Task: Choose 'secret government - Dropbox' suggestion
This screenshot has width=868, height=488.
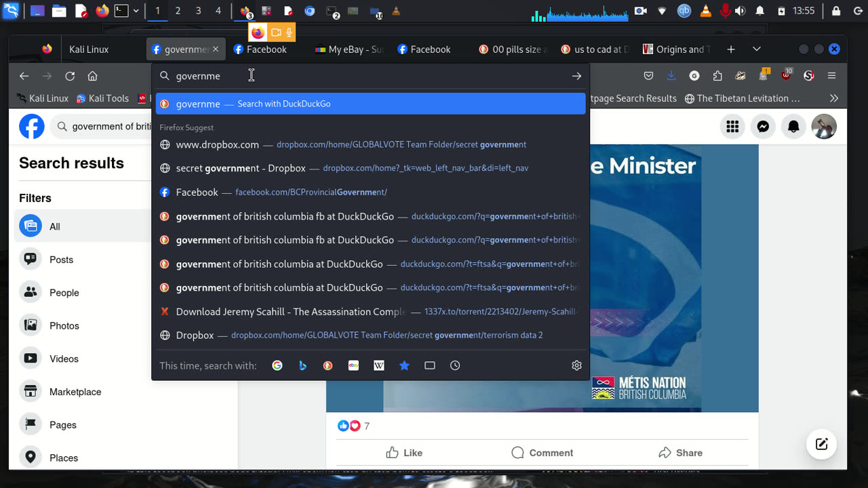Action: click(370, 168)
